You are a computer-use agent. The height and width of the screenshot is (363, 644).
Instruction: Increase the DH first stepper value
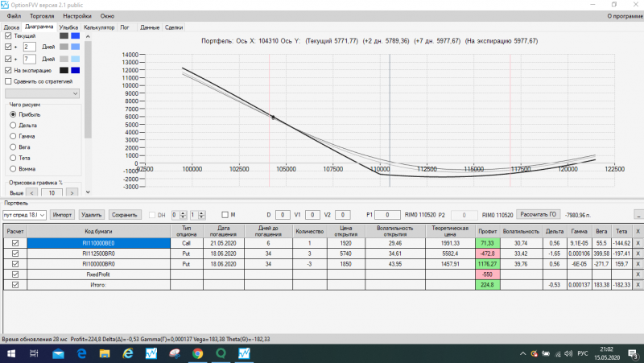(184, 212)
